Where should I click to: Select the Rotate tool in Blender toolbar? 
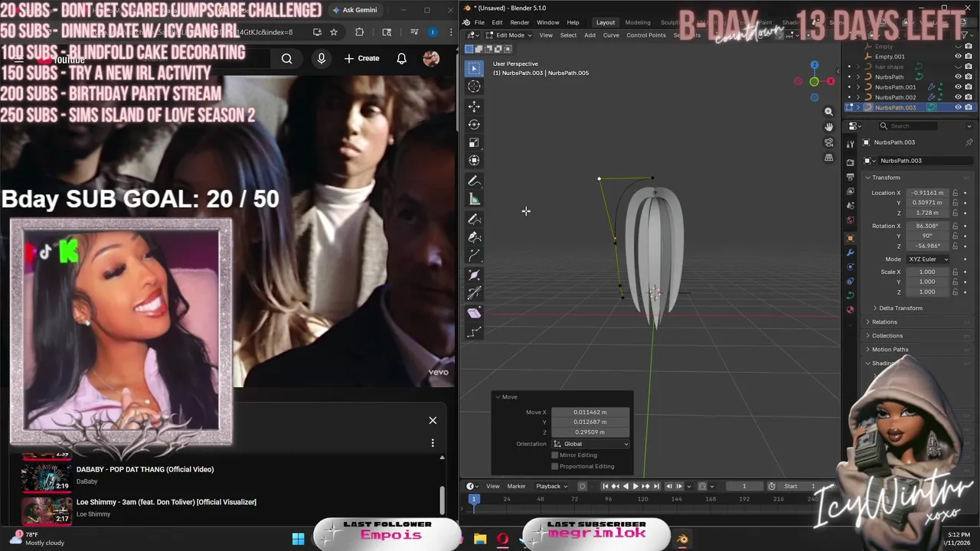click(x=474, y=124)
